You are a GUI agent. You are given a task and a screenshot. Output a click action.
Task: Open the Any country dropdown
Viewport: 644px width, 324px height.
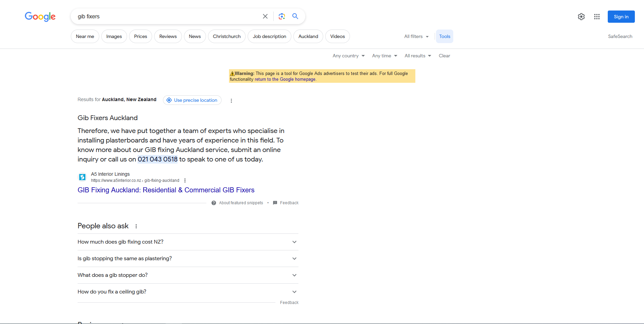[349, 56]
